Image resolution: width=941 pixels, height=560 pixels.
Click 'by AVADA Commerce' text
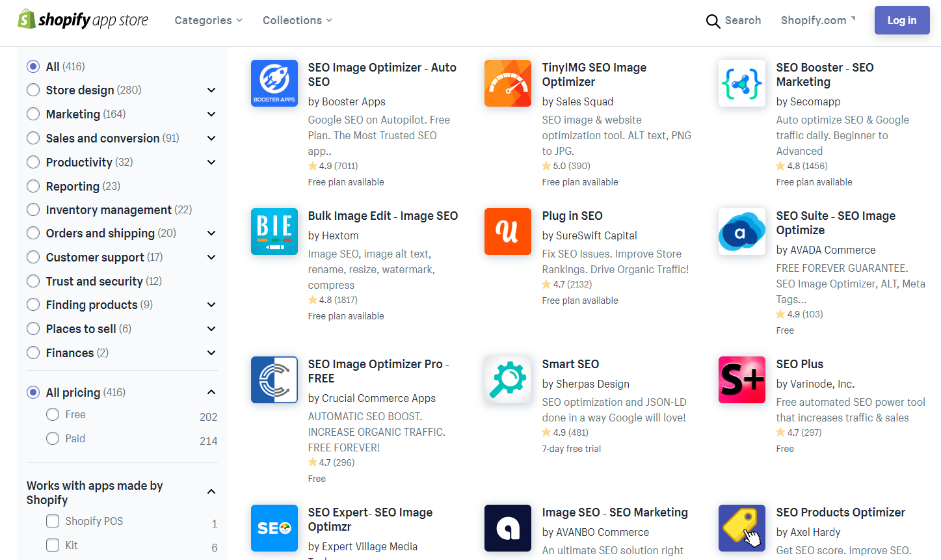pos(826,250)
